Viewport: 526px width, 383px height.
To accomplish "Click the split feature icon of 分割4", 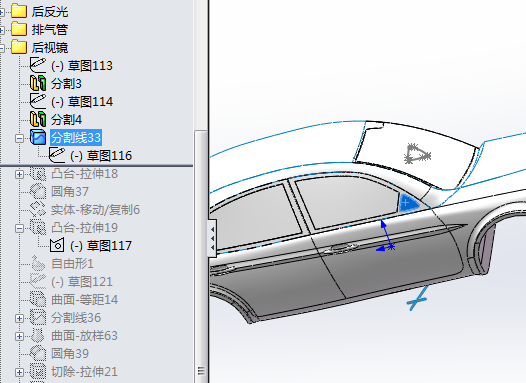I will pyautogui.click(x=38, y=119).
